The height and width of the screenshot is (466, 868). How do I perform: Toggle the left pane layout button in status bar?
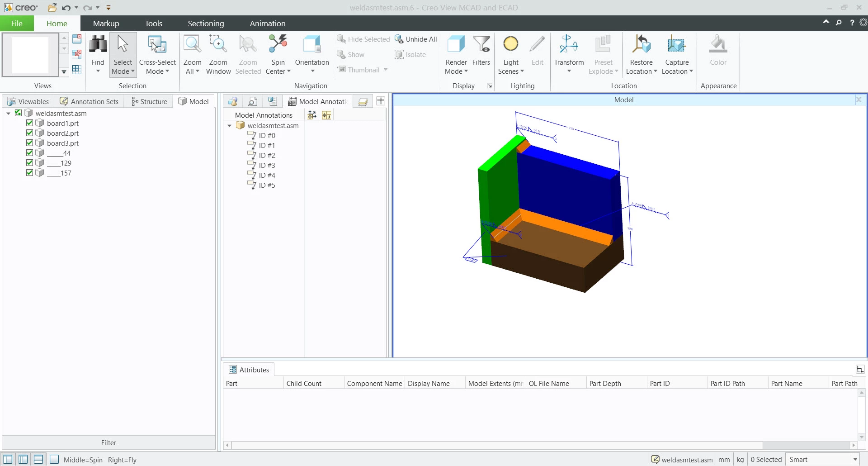[x=8, y=460]
